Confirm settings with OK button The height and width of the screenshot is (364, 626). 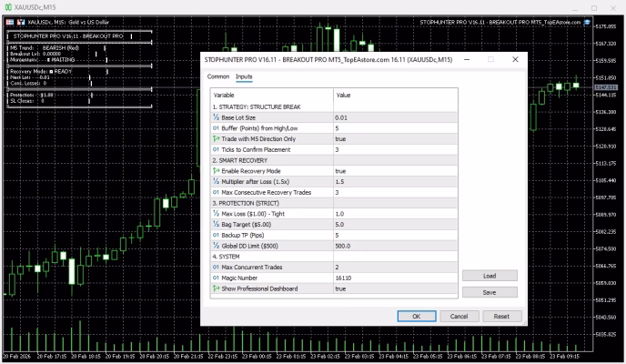pos(417,316)
